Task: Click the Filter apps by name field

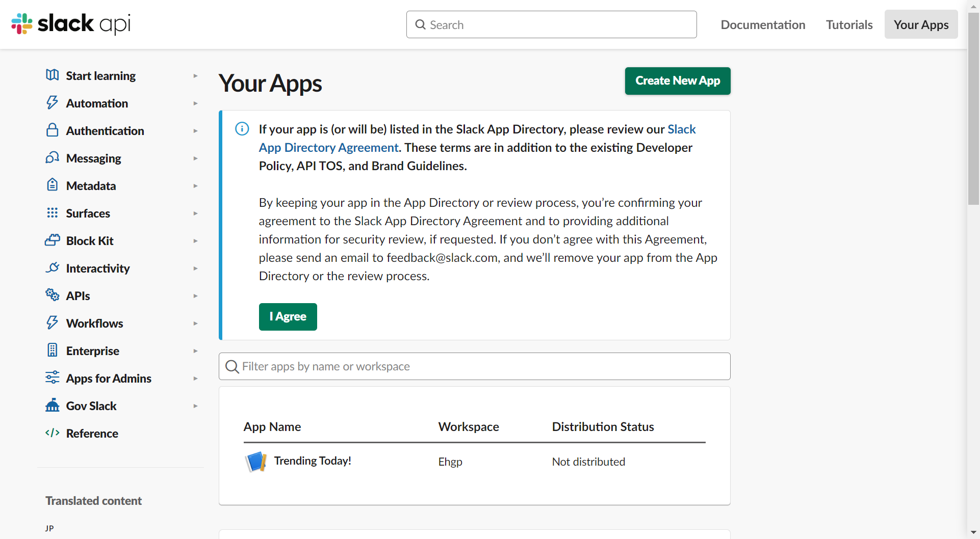Action: coord(475,366)
